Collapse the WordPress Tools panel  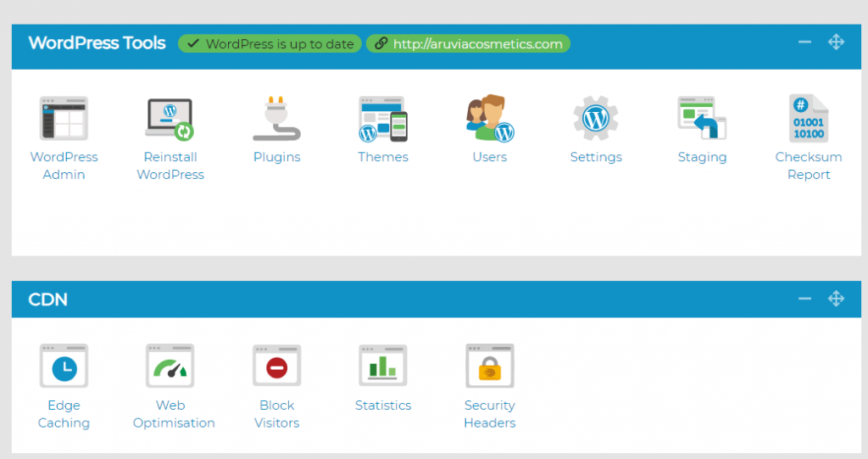(805, 42)
